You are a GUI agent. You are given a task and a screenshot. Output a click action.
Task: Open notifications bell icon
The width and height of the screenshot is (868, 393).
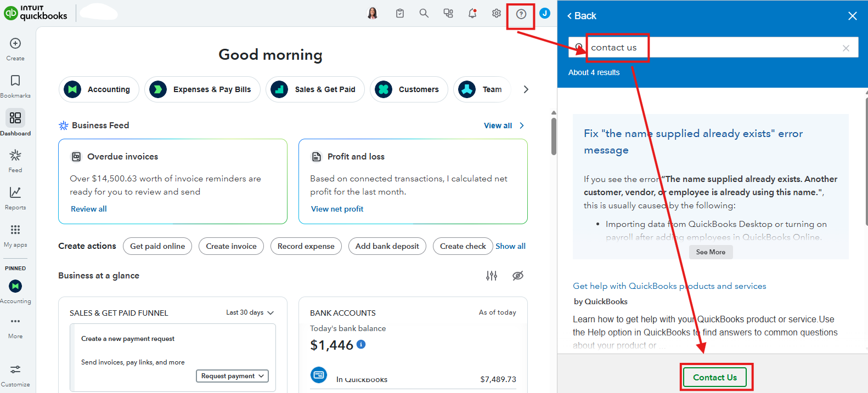472,13
